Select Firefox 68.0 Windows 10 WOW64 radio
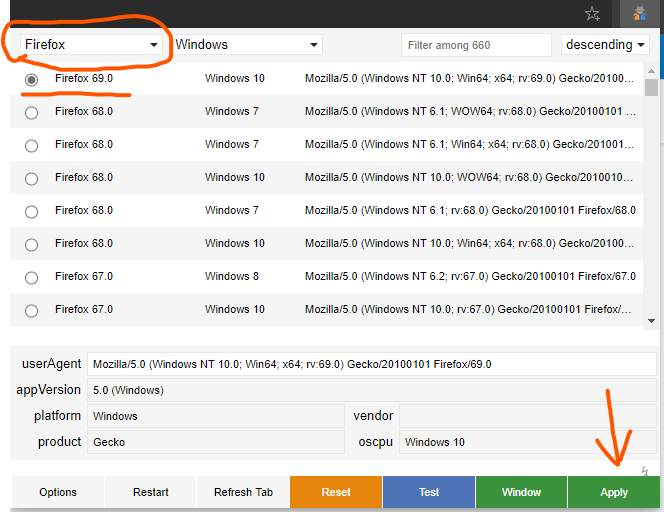The image size is (664, 512). click(31, 179)
